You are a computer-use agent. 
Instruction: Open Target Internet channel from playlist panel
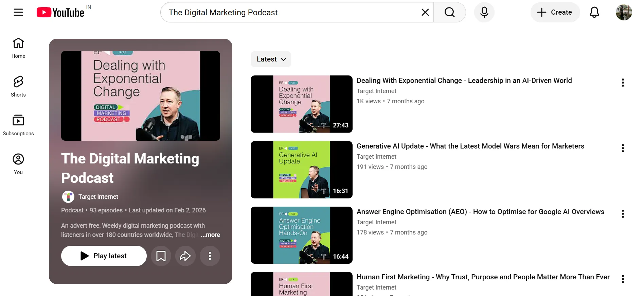coord(98,197)
